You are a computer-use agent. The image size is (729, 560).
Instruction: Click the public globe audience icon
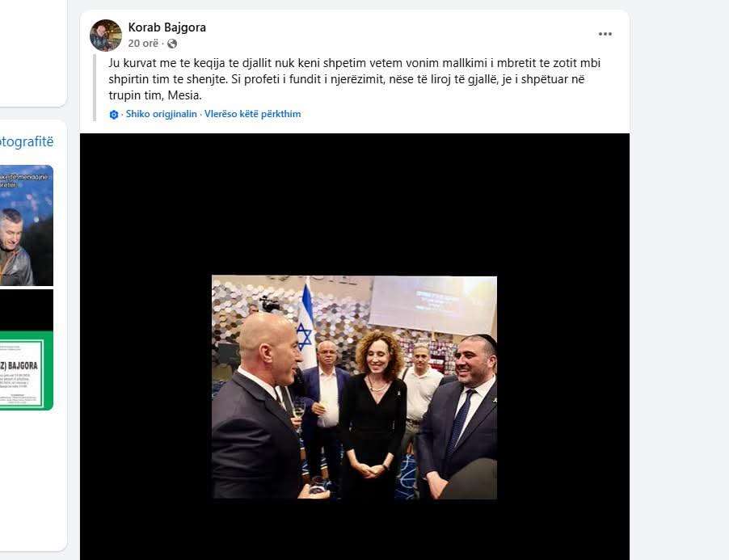(x=172, y=44)
